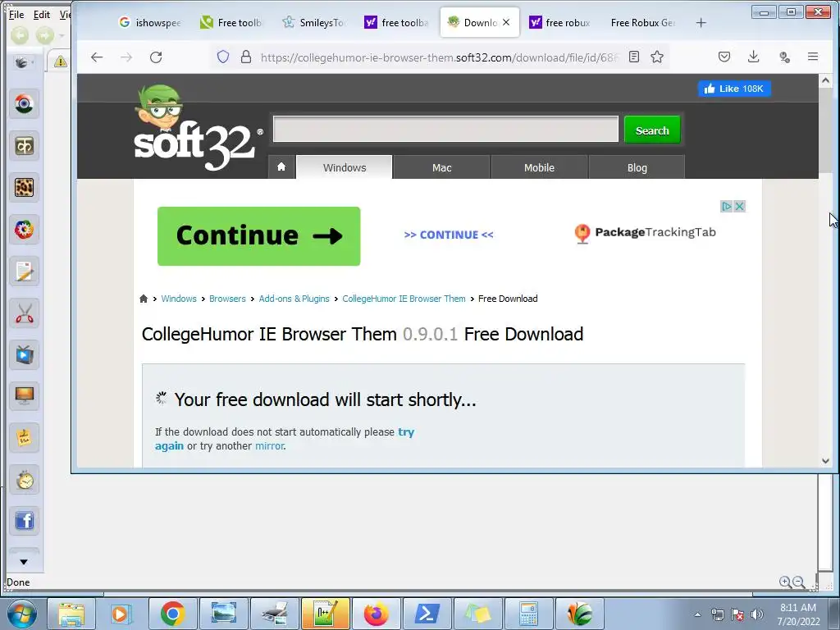Click the India flag sidebar icon

(24, 104)
